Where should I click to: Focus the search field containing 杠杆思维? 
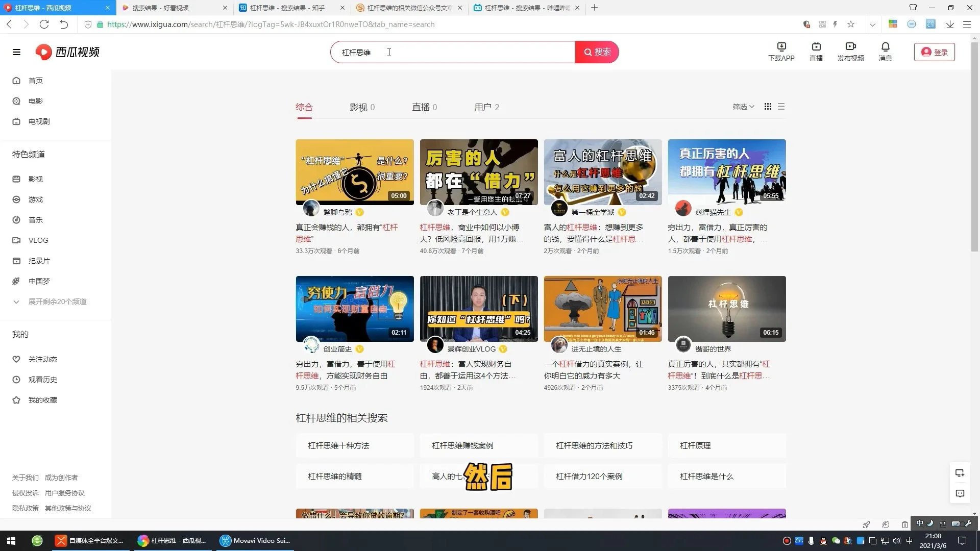tap(452, 52)
